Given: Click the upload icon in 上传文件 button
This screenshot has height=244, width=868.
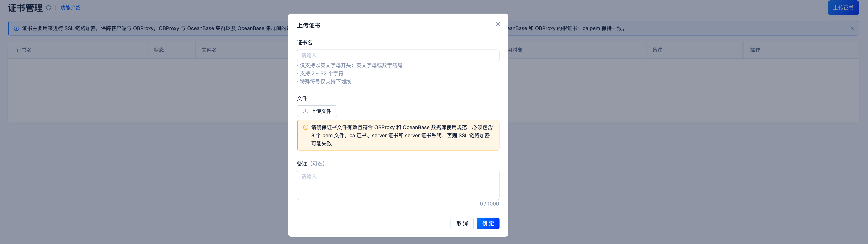Looking at the screenshot, I should point(306,111).
